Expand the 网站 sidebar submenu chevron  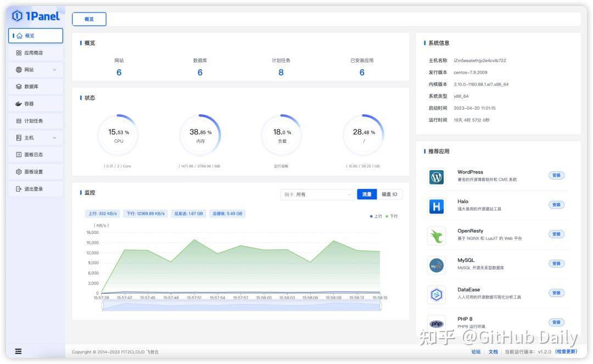[54, 70]
